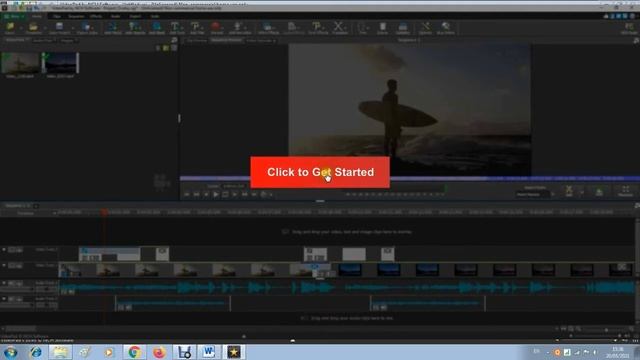Open Firefox from the taskbar
The height and width of the screenshot is (360, 640).
click(x=159, y=352)
